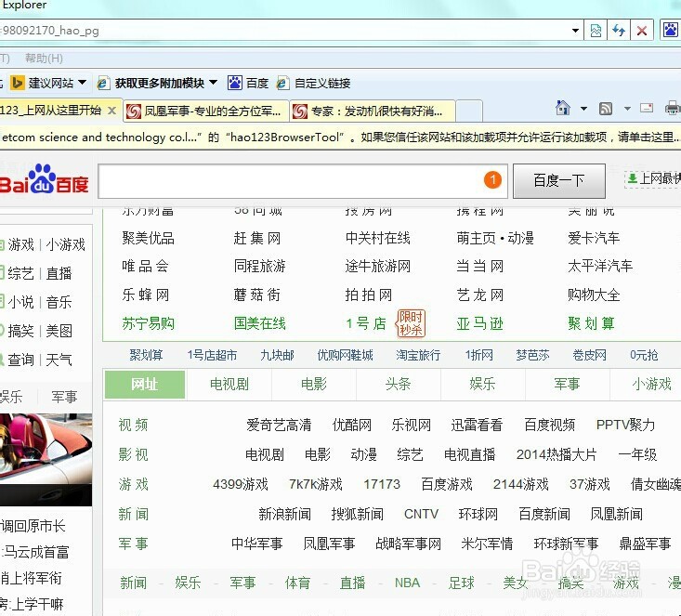Click the refresh arrows icon
681x616 pixels.
coord(619,31)
